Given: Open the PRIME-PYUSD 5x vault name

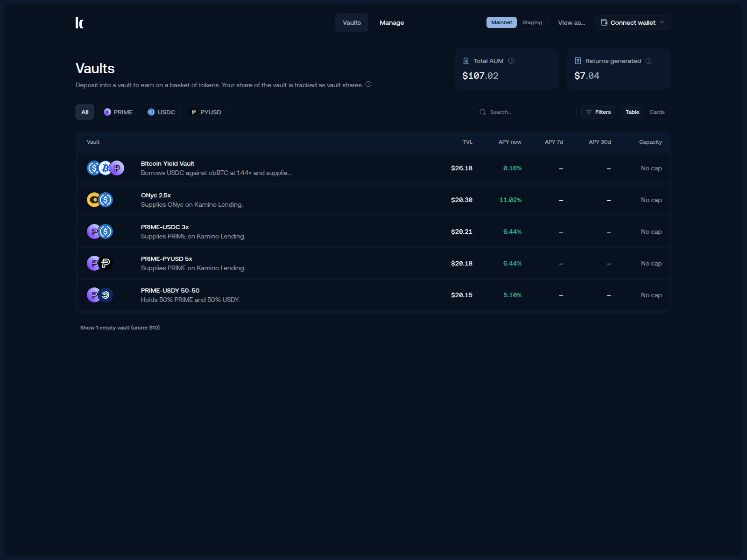Looking at the screenshot, I should 167,259.
